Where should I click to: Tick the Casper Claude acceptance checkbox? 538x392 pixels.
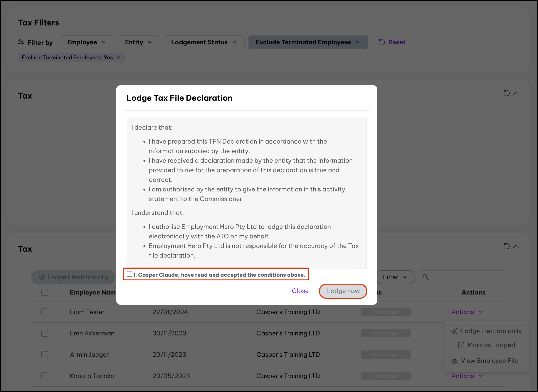(x=129, y=274)
